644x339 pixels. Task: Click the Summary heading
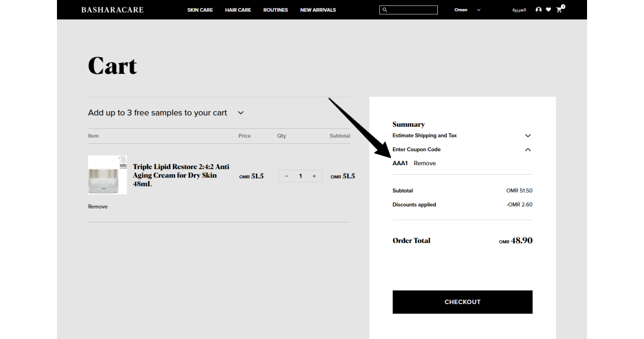tap(409, 124)
